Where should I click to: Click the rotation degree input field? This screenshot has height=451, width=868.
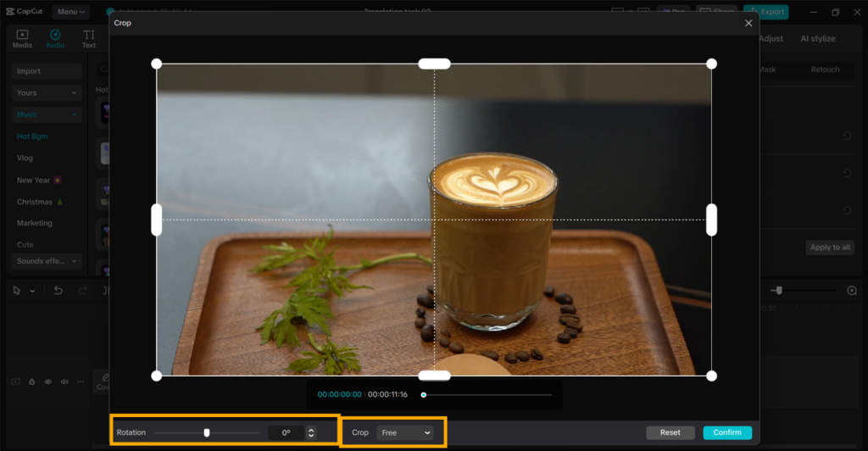[x=286, y=432]
